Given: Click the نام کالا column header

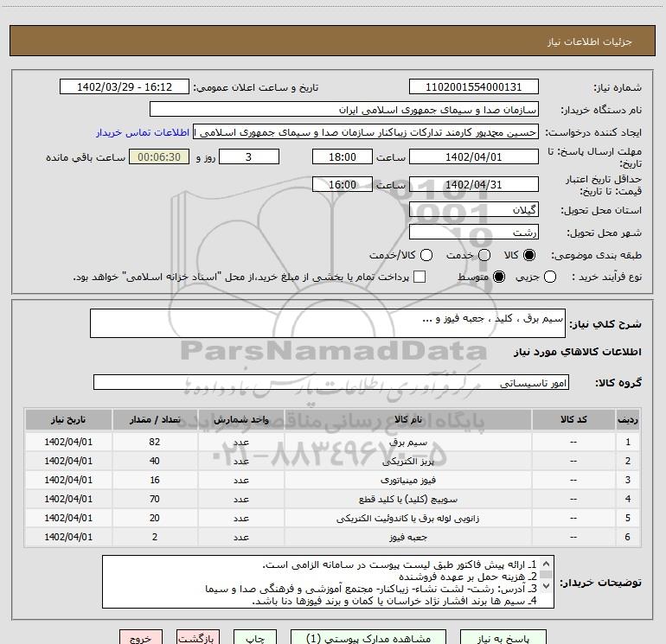Looking at the screenshot, I should click(407, 420).
